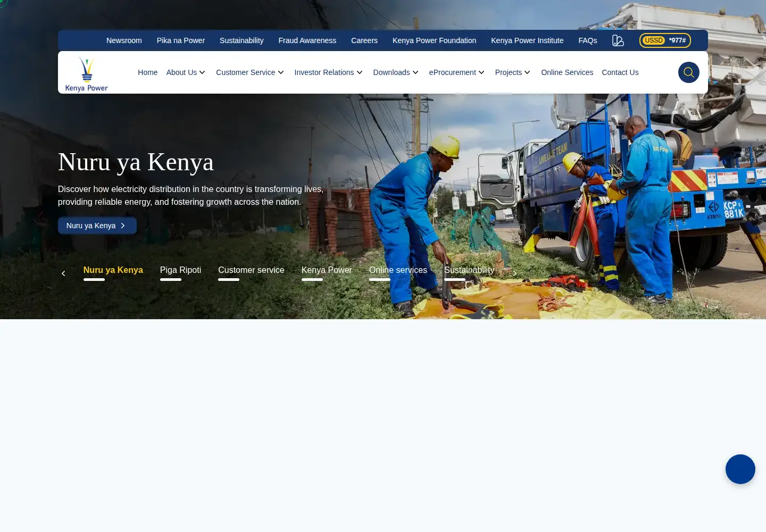Open the Careers link
Viewport: 766px width, 532px height.
click(364, 40)
